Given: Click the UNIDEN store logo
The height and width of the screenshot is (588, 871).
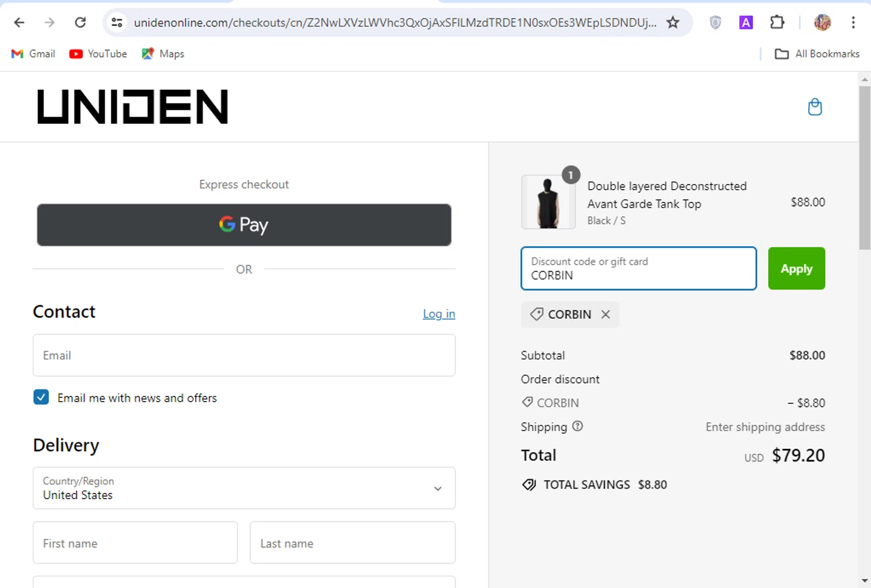Looking at the screenshot, I should pyautogui.click(x=132, y=107).
